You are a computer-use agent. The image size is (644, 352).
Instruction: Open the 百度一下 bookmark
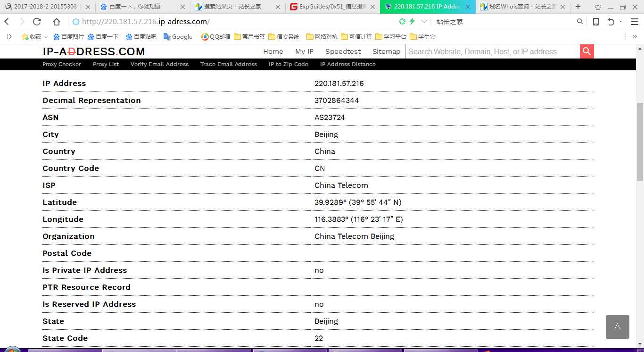[x=103, y=36]
